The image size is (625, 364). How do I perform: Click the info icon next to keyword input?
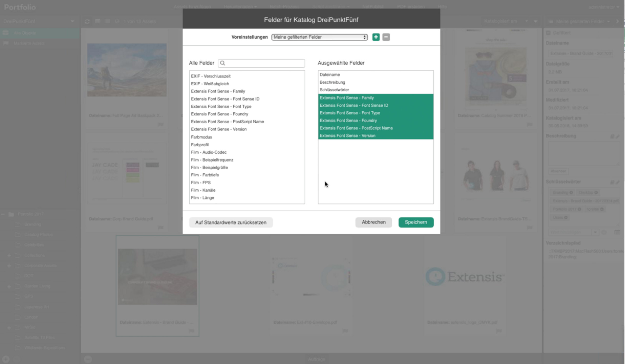[604, 232]
